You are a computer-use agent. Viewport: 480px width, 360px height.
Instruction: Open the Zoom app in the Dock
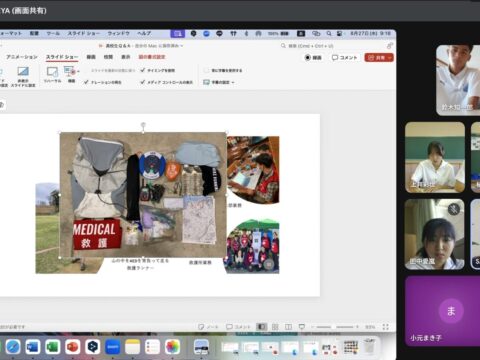coord(112,347)
